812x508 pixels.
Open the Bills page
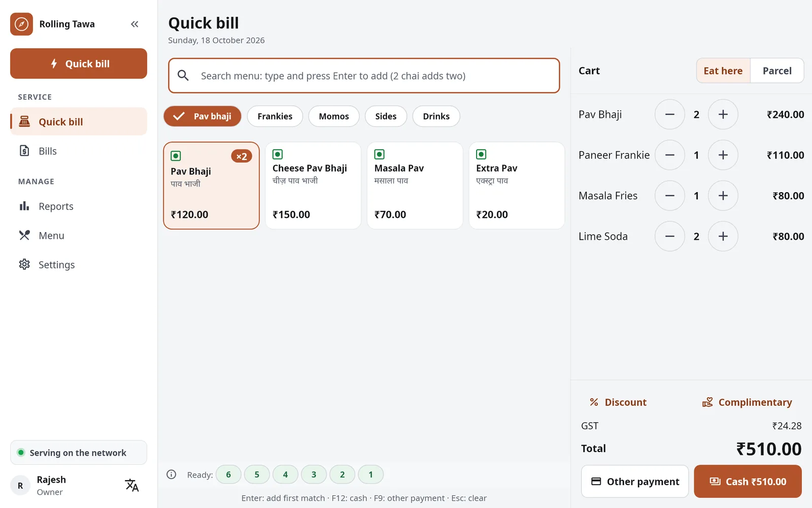(x=79, y=151)
